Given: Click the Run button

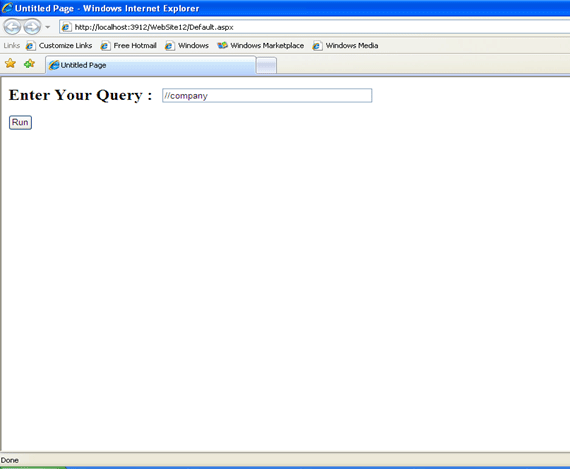Looking at the screenshot, I should (20, 123).
